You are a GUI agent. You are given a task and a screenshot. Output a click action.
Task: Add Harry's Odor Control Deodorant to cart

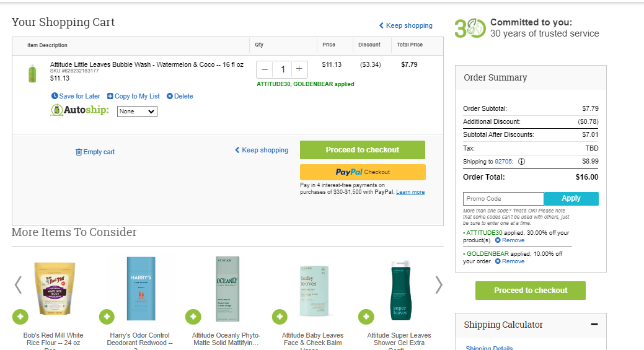(x=107, y=317)
